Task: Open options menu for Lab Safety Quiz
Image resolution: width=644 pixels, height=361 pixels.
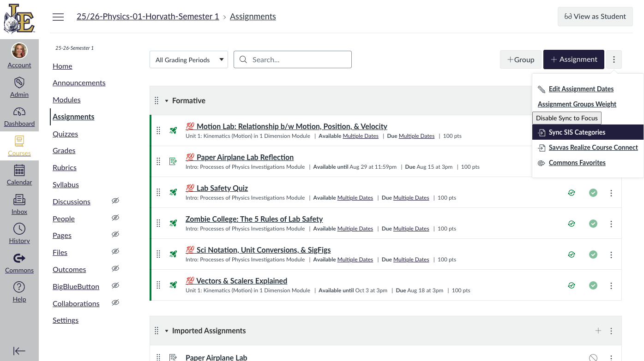Action: [611, 193]
